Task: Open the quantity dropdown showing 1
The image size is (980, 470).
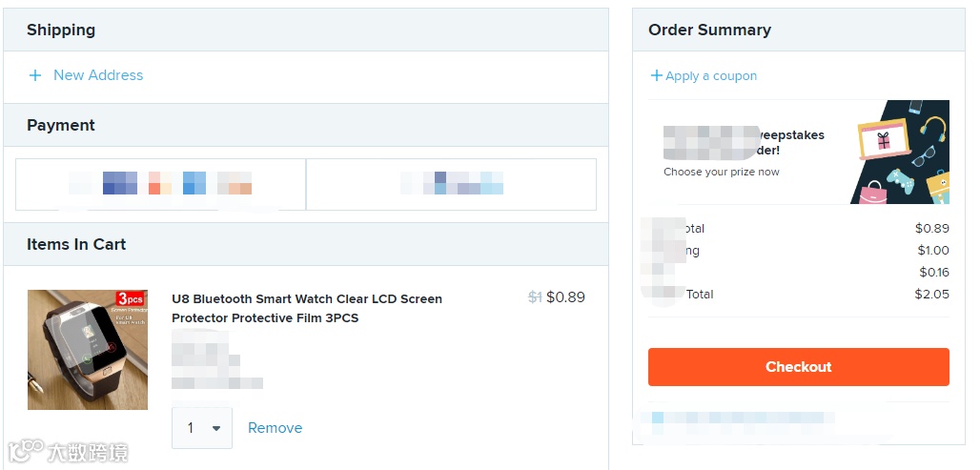Action: 202,428
